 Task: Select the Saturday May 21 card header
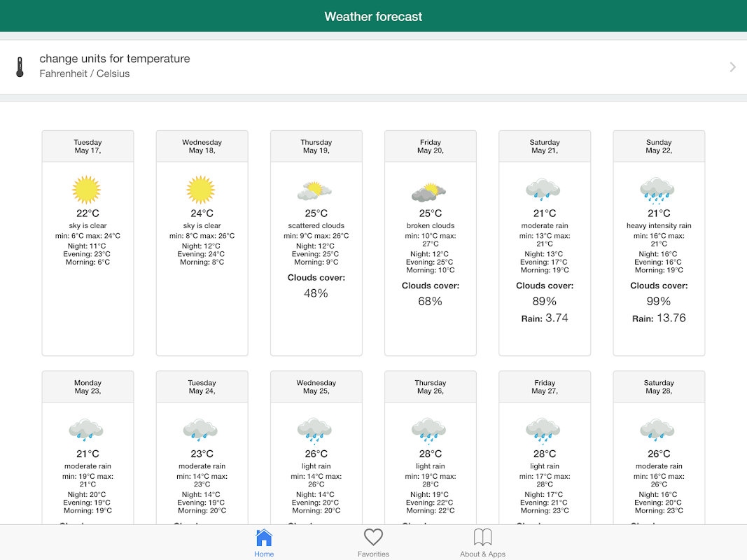[545, 146]
